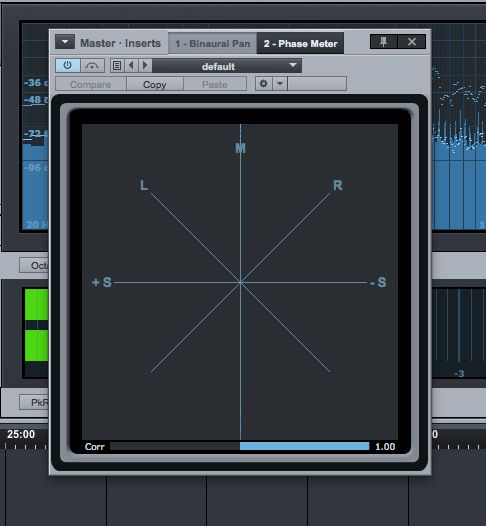Click the Corr correlation meter bar

pos(239,446)
